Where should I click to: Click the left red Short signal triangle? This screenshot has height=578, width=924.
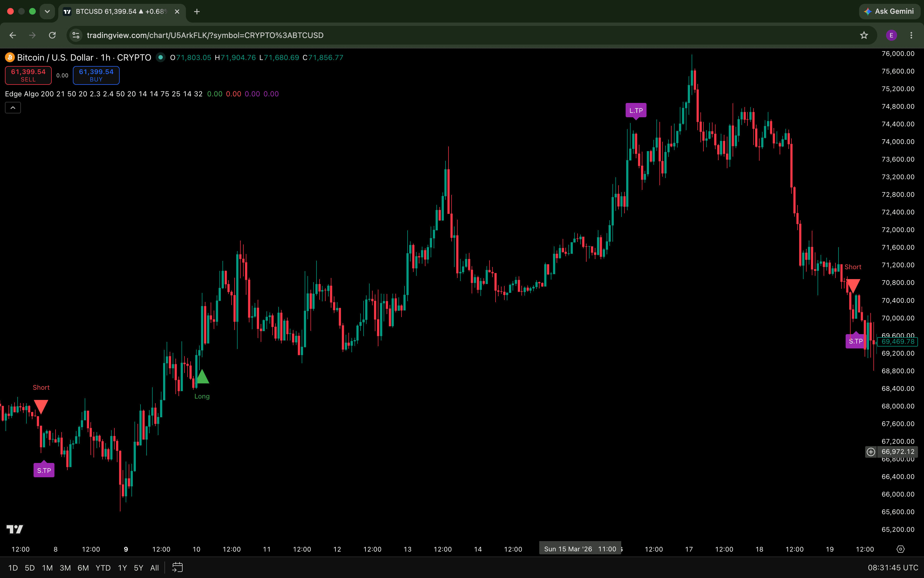click(41, 406)
